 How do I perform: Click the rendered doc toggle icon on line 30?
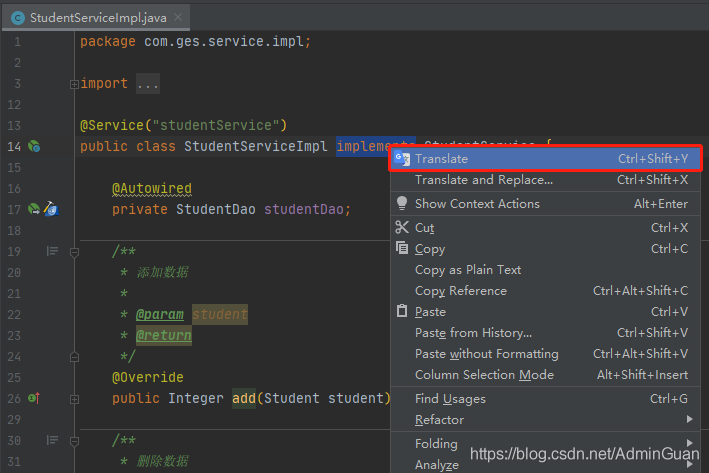coord(52,440)
